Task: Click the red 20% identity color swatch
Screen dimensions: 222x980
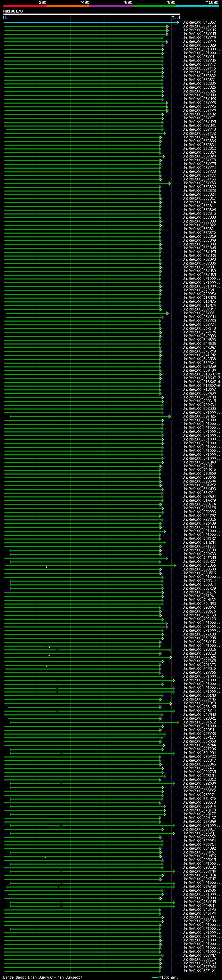Action: point(25,6)
